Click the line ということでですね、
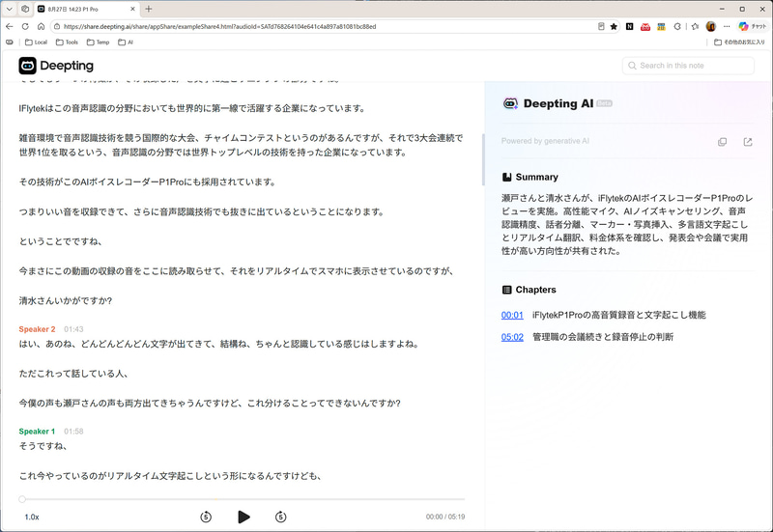 61,241
